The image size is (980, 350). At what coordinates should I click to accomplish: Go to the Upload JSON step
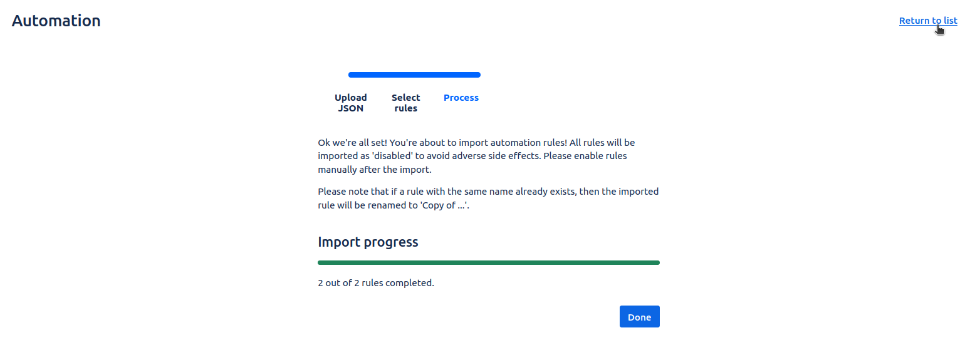tap(350, 103)
